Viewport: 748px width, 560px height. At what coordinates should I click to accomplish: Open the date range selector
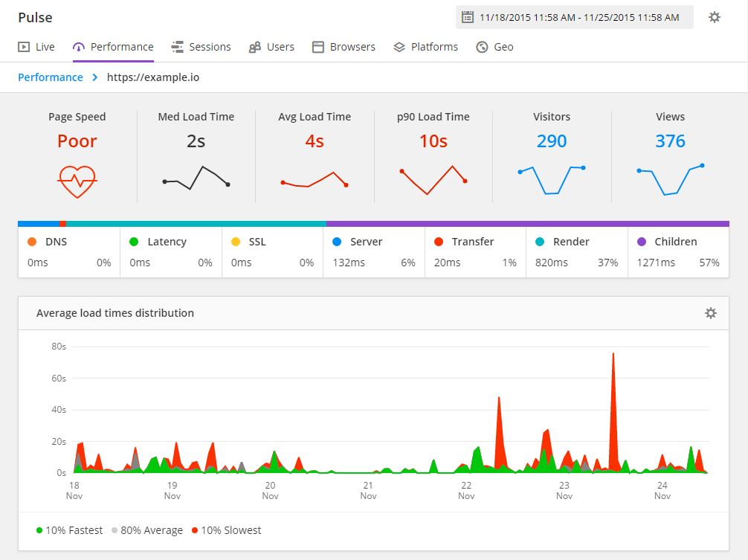[573, 16]
